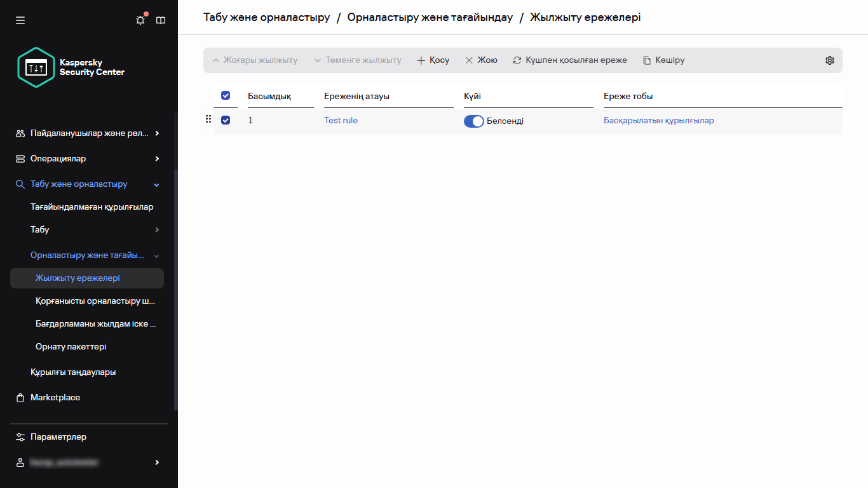Open the table settings gear icon
Screen dimensions: 868x488
click(830, 60)
